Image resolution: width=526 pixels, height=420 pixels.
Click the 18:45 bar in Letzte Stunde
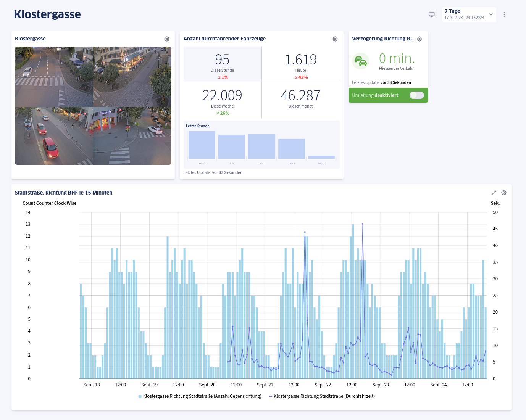click(202, 145)
